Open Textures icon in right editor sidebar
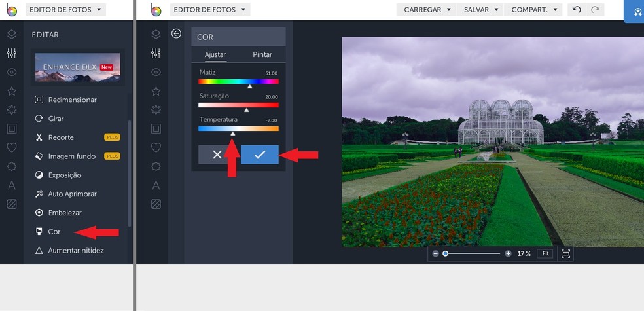644x311 pixels. 156,204
